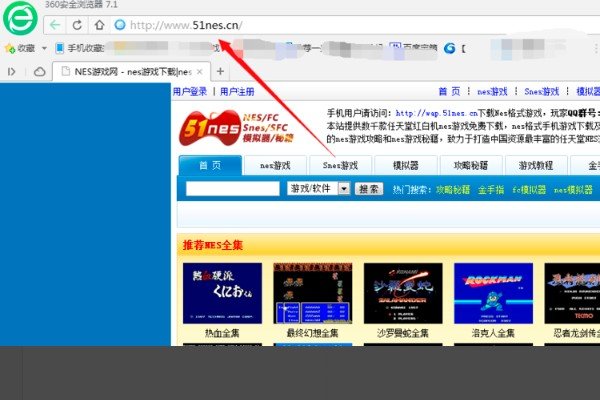Click hot search nes模拟器 link
The image size is (600, 400).
pos(573,189)
